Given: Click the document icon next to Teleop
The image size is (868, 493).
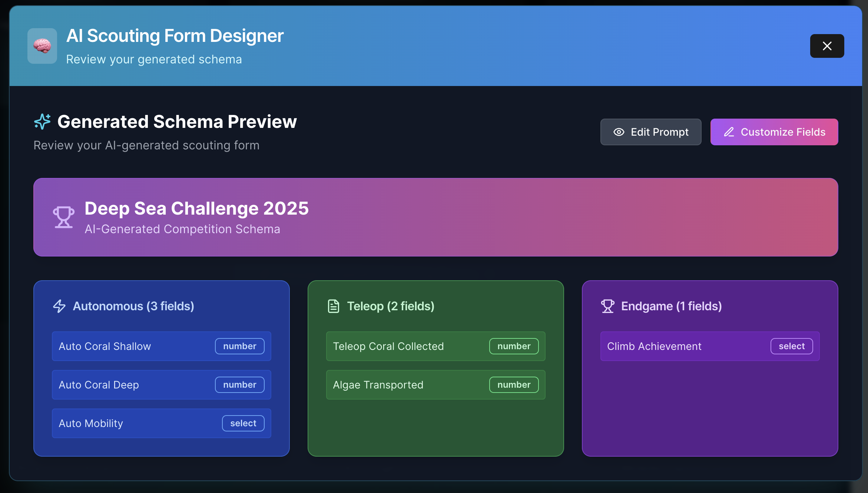Looking at the screenshot, I should [x=333, y=306].
